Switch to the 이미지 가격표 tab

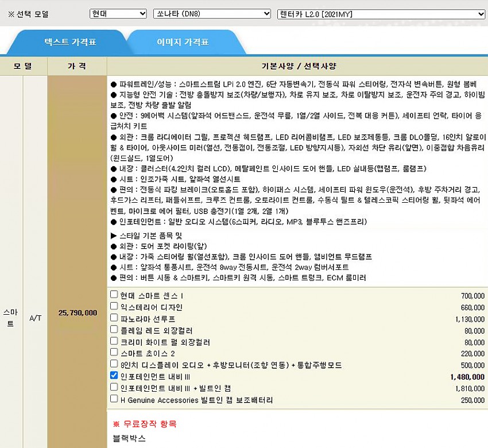coord(183,43)
